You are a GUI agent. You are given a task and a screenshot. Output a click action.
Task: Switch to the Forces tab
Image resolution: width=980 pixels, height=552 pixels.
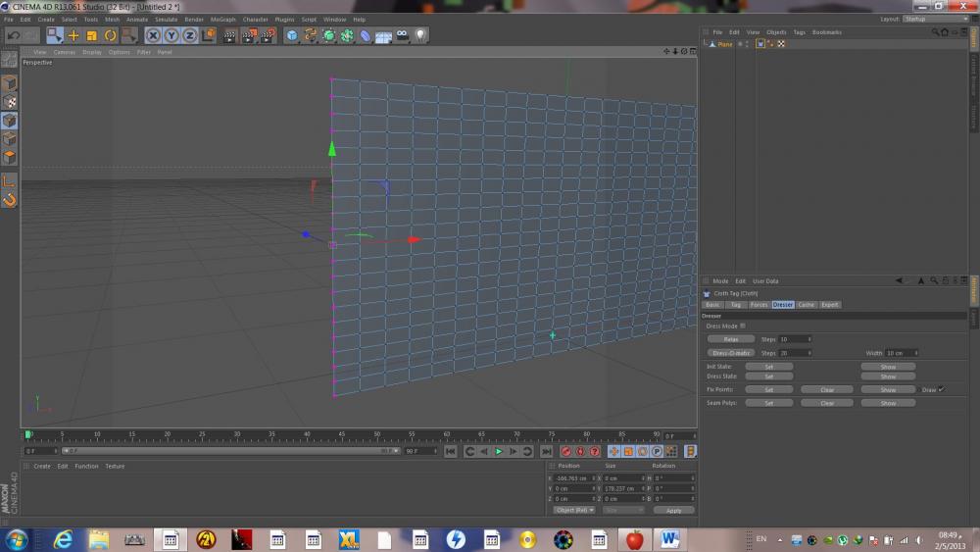pos(759,305)
